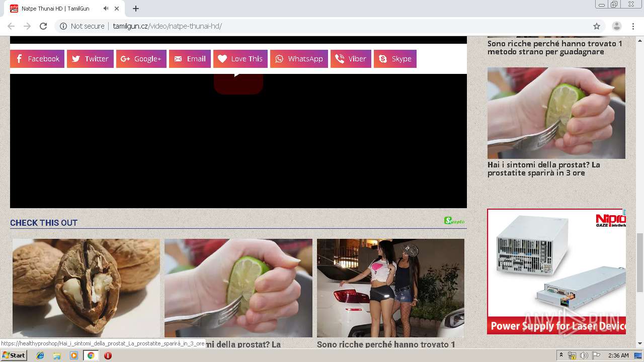This screenshot has height=362, width=644.
Task: Reload the current page
Action: (x=43, y=26)
